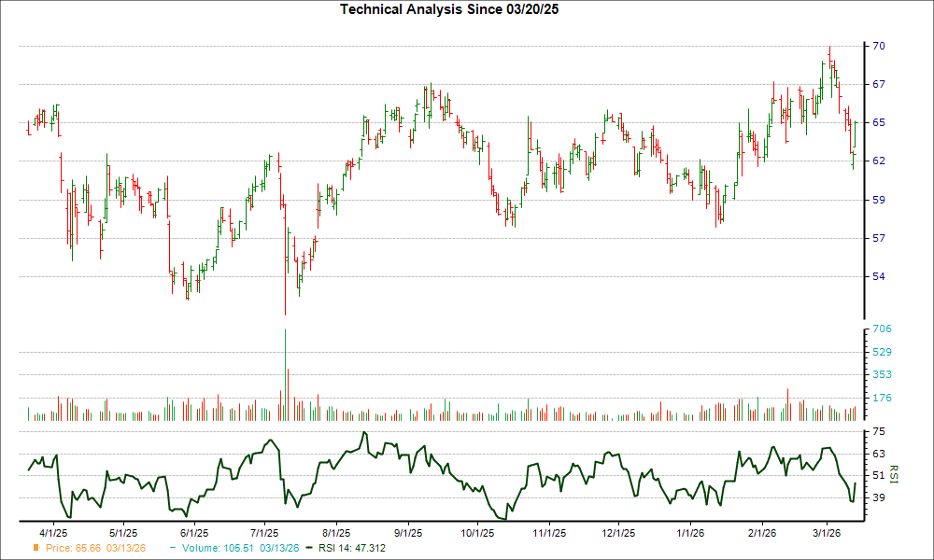
Task: Click the 706 volume axis label
Action: click(x=881, y=329)
